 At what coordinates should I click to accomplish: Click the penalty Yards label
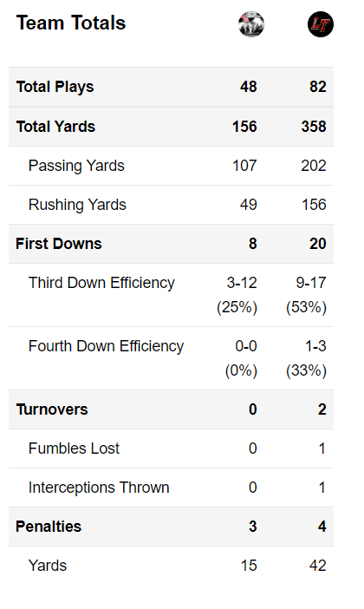[x=48, y=566]
